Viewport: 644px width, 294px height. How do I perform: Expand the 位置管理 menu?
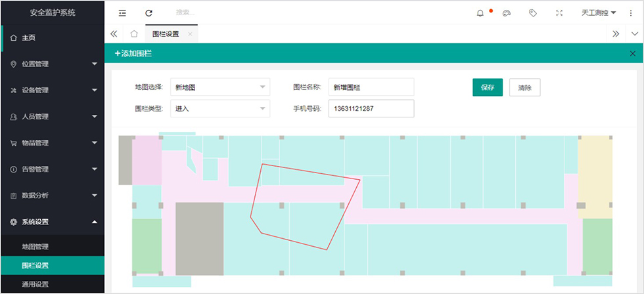[x=53, y=64]
